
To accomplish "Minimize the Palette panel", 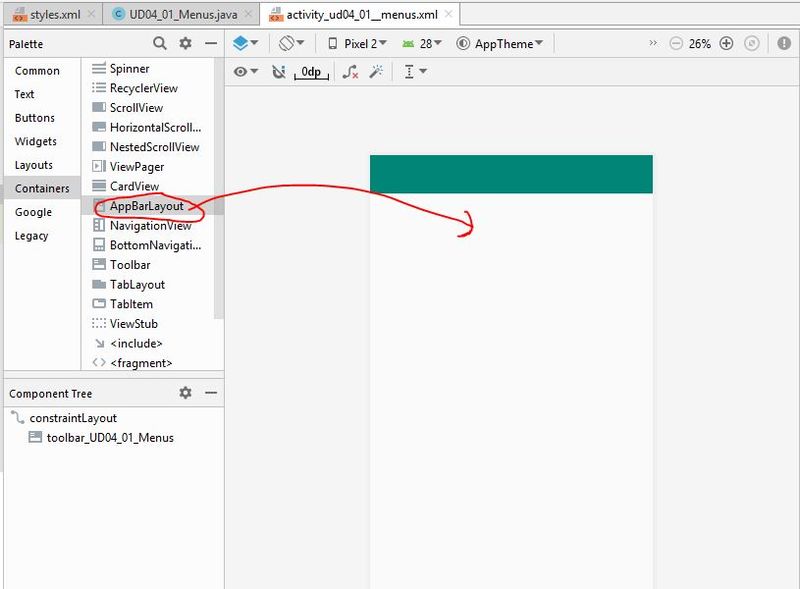I will click(x=211, y=44).
